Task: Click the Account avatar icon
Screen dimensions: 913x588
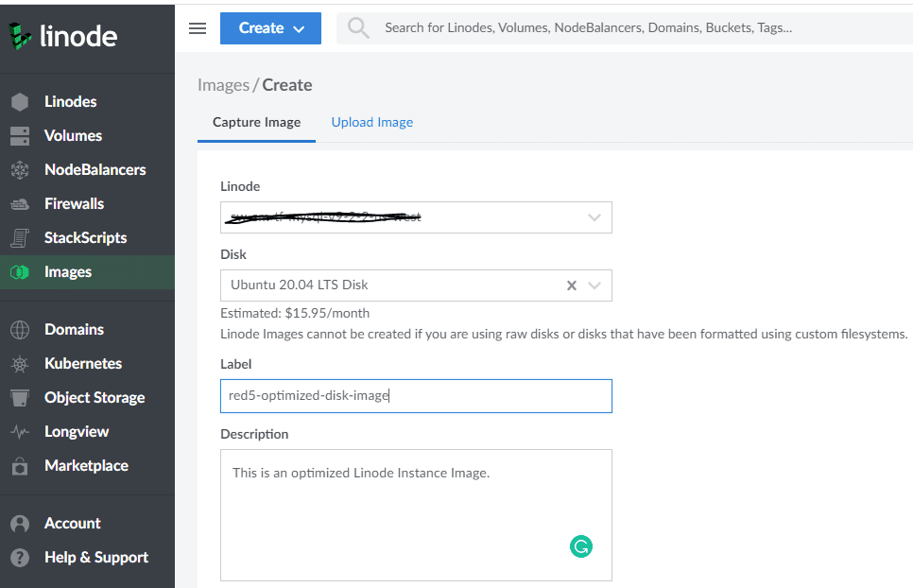Action: pos(20,524)
